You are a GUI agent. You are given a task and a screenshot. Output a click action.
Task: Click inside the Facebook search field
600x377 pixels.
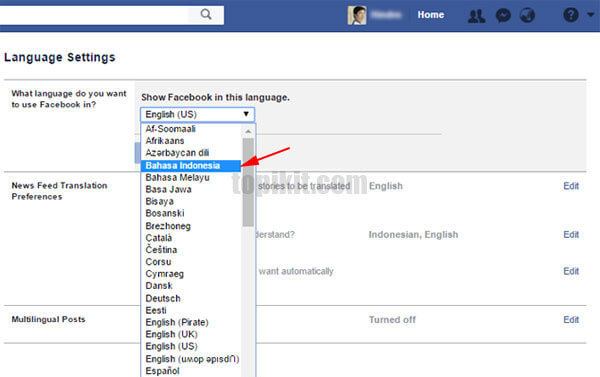(x=94, y=15)
